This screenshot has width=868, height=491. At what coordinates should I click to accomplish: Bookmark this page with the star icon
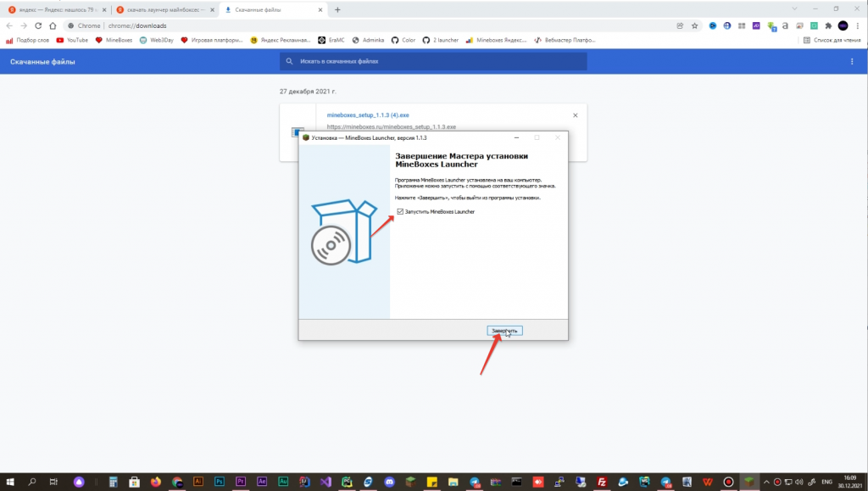(694, 25)
